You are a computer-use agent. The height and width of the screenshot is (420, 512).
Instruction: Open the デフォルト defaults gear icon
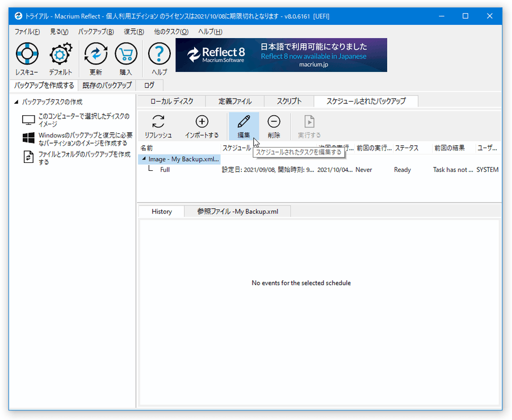[x=60, y=54]
